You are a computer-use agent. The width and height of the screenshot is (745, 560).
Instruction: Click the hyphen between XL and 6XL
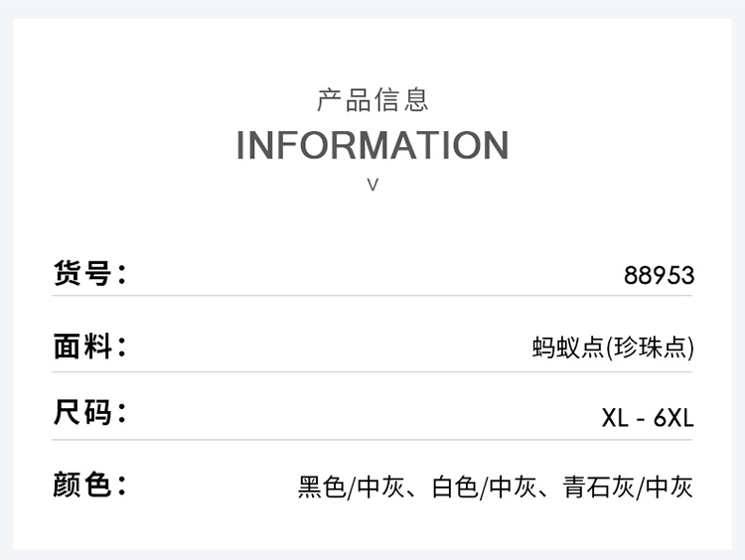coord(642,419)
